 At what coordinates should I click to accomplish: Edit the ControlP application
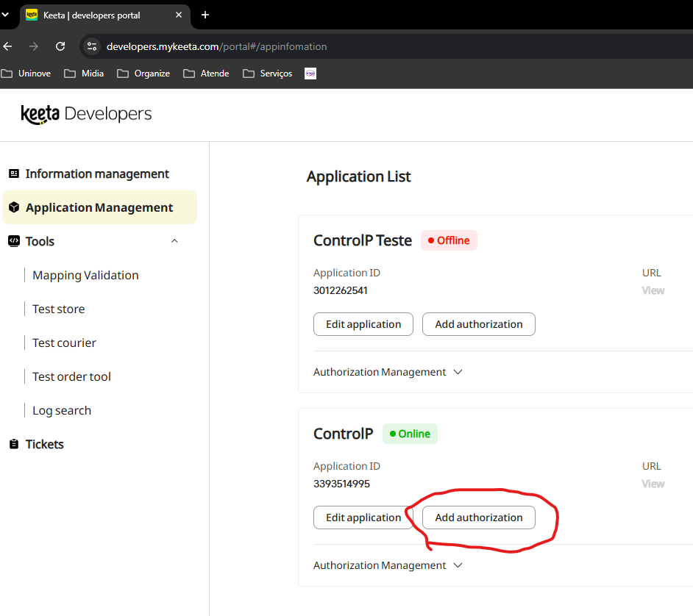363,517
